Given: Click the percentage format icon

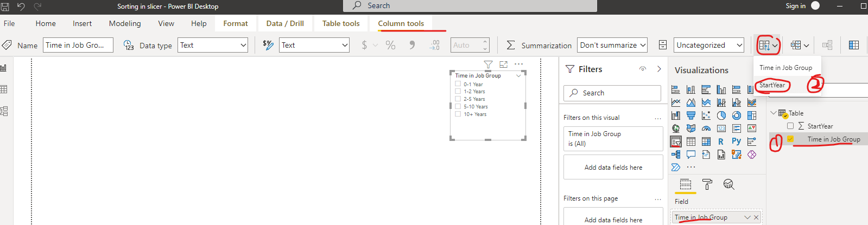Looking at the screenshot, I should pos(390,45).
